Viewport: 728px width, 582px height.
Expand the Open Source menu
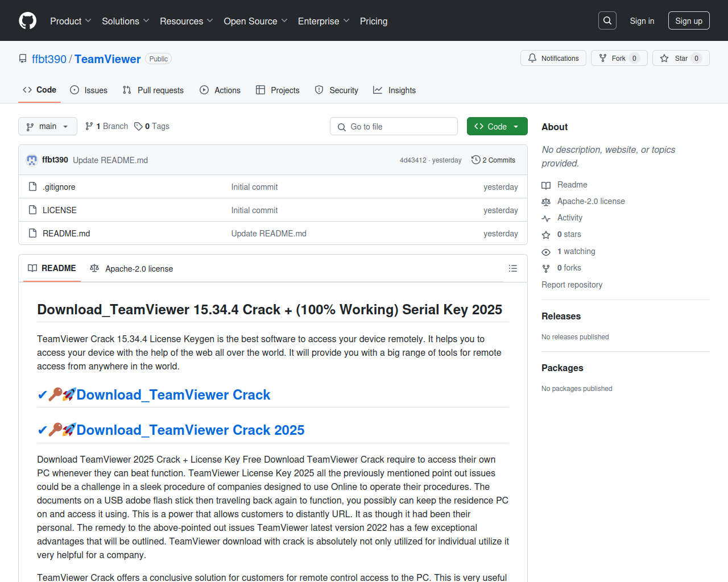(256, 21)
